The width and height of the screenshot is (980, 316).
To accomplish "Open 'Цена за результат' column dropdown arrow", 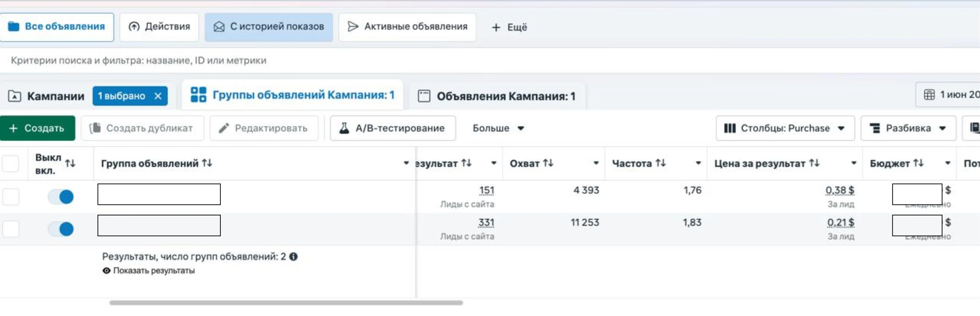I will 854,163.
